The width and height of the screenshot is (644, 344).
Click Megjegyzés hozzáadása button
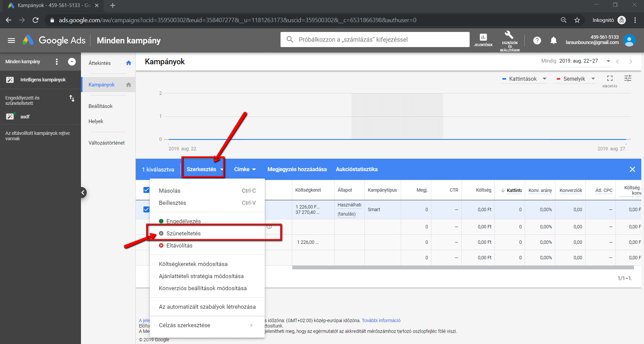[x=297, y=169]
